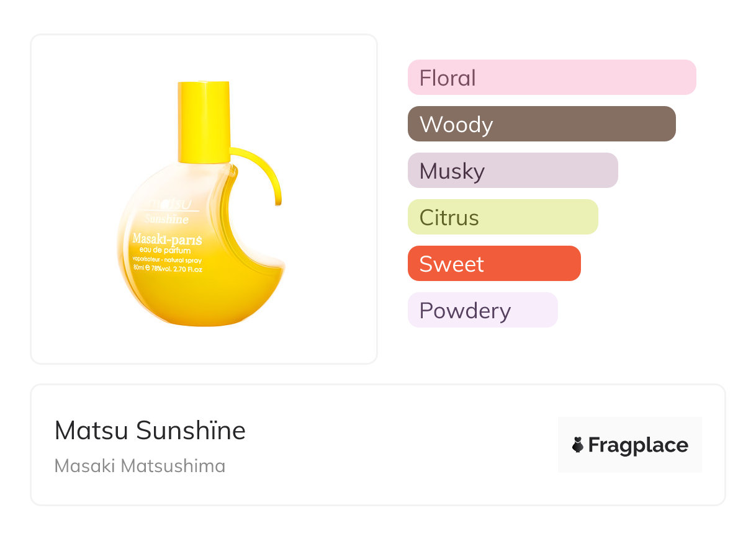This screenshot has height=536, width=756.
Task: Click the 80ml volume line on bottle
Action: [168, 268]
